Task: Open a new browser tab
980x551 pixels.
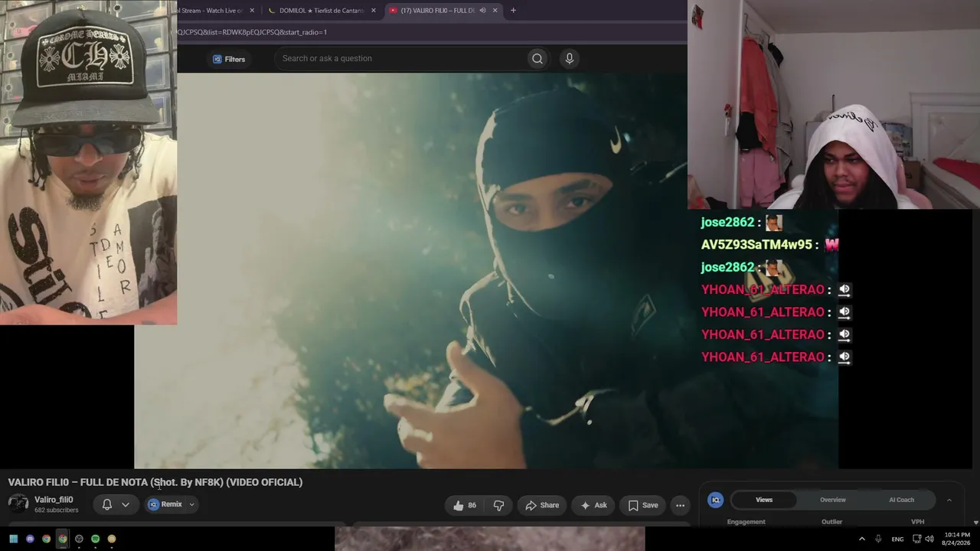Action: [513, 11]
